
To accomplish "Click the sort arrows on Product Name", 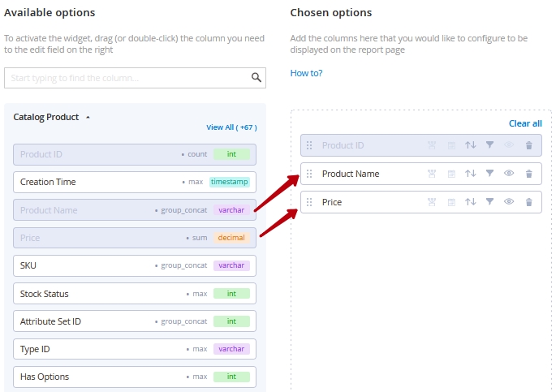I will click(x=470, y=174).
